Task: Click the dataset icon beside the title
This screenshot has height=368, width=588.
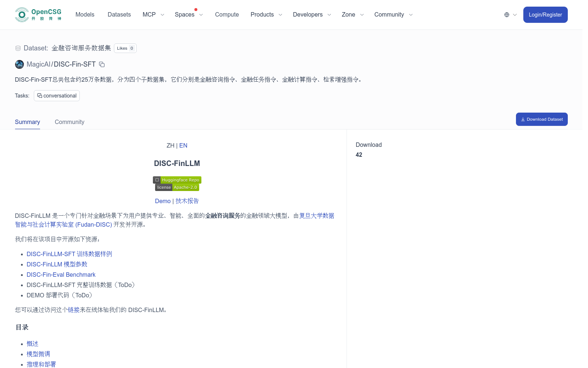Action: tap(18, 48)
